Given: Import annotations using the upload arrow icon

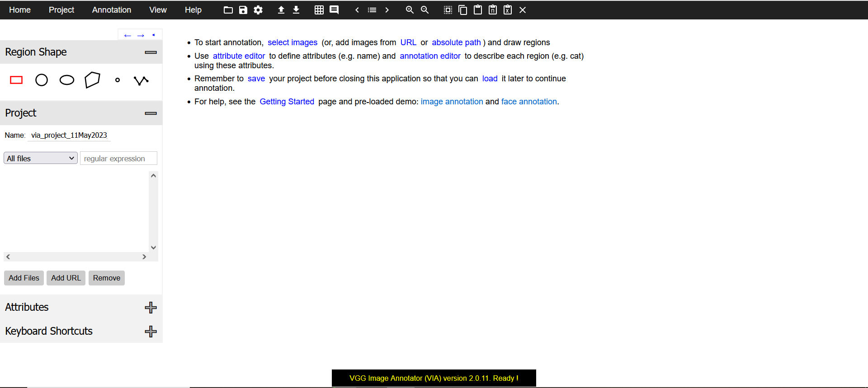Looking at the screenshot, I should (281, 10).
